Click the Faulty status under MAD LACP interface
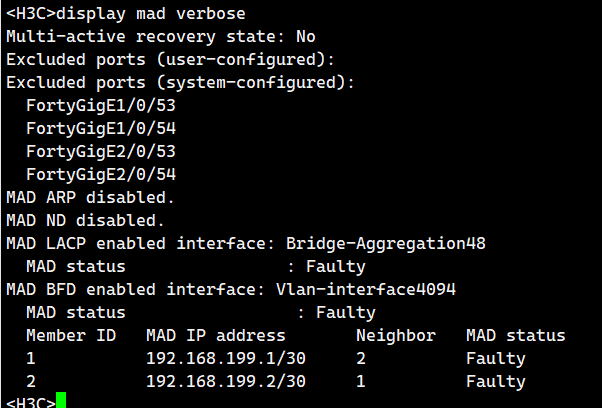 pos(335,267)
